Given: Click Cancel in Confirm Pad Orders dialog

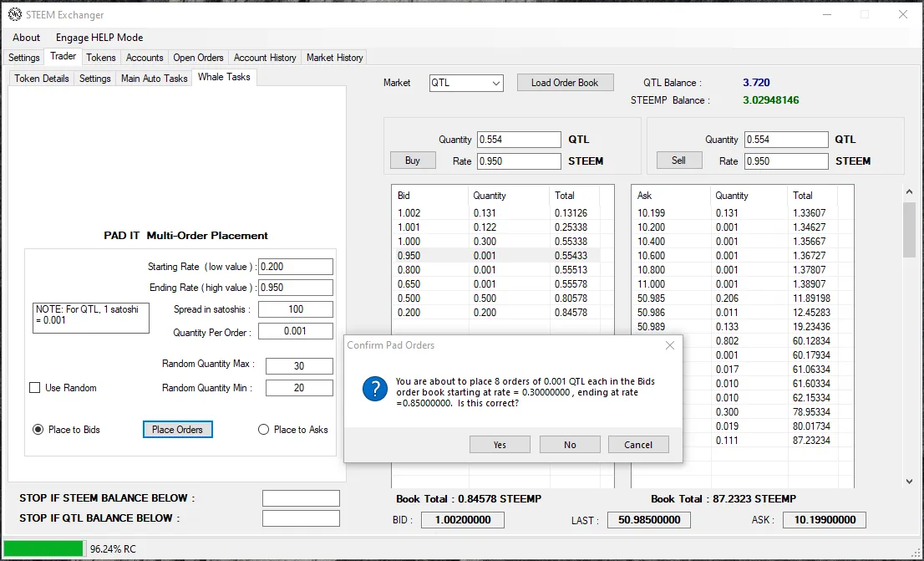Looking at the screenshot, I should click(638, 445).
